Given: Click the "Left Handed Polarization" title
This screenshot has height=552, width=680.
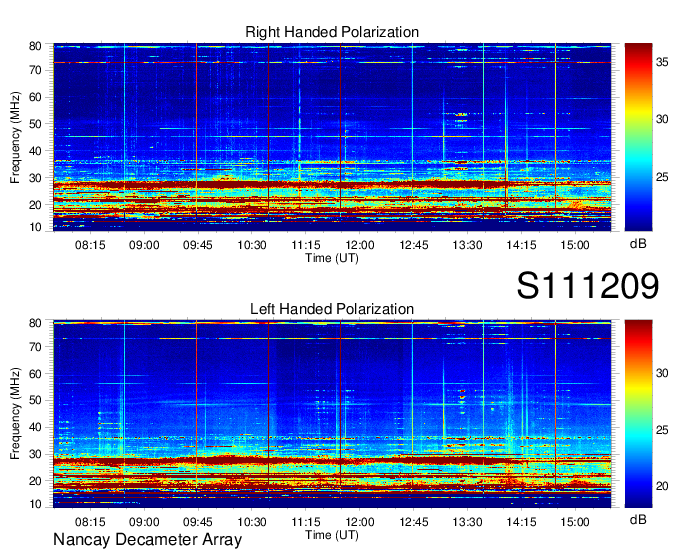Looking at the screenshot, I should click(x=332, y=309).
